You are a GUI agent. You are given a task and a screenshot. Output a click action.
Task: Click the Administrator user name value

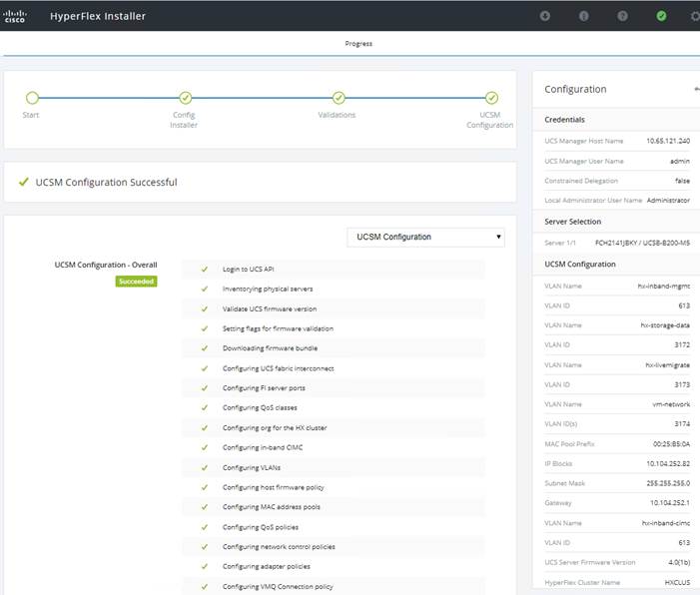click(x=668, y=201)
